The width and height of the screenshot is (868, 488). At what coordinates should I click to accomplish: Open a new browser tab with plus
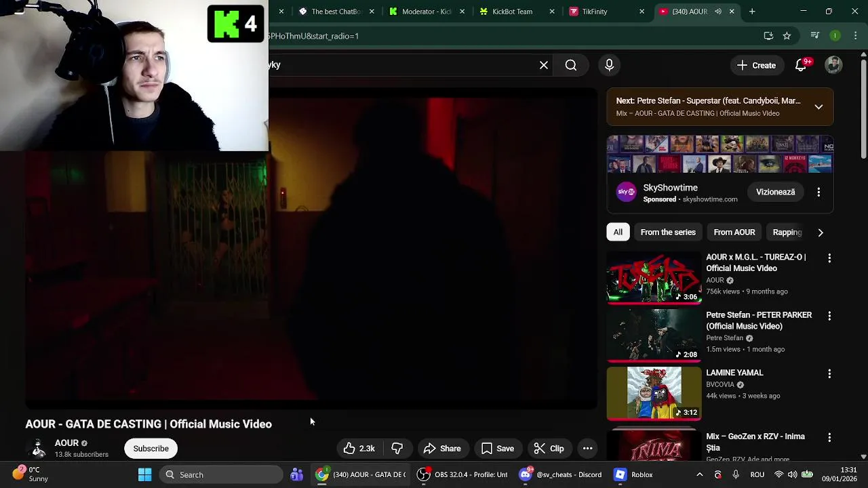pyautogui.click(x=752, y=12)
